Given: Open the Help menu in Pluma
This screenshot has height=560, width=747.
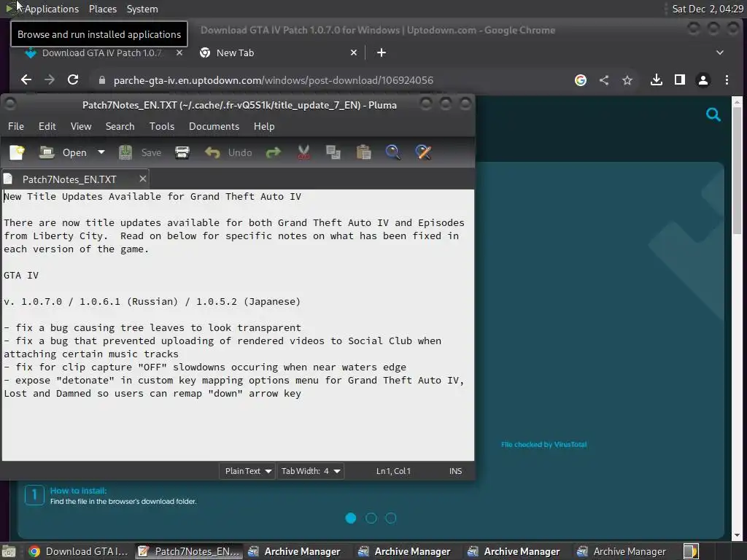Looking at the screenshot, I should (x=264, y=126).
